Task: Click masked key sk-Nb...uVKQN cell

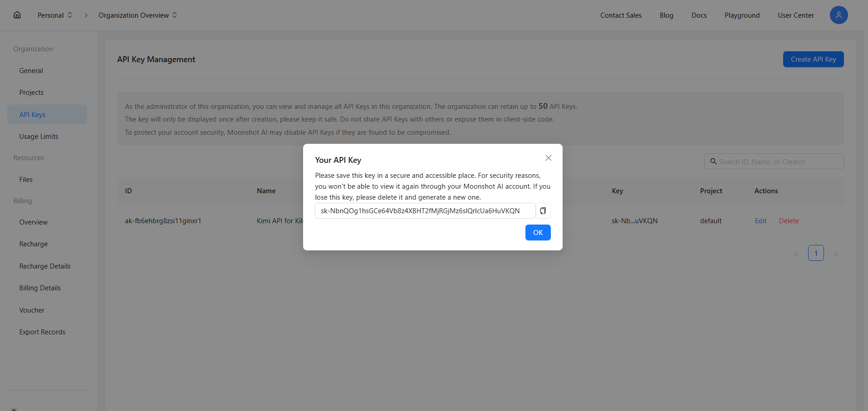Action: [x=634, y=221]
